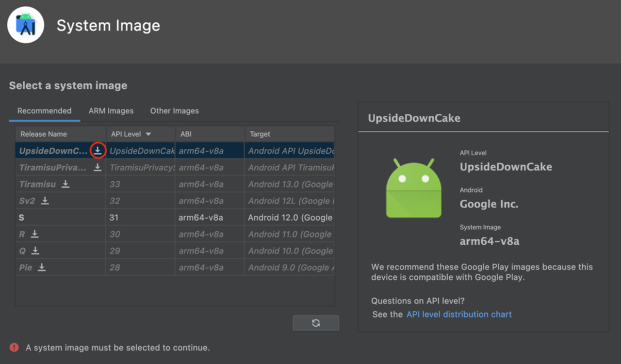The image size is (621, 364).
Task: Download the R system image
Action: click(x=34, y=234)
